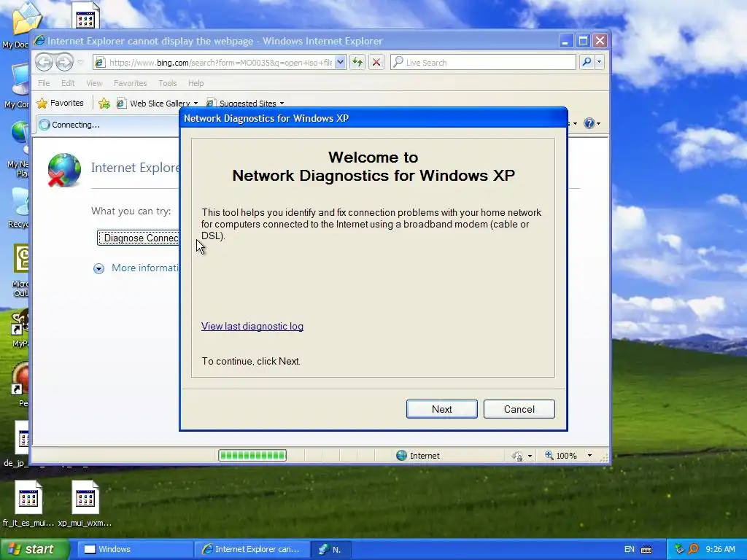This screenshot has height=560, width=747.
Task: Click Diagnose Connection Problems button
Action: [x=139, y=238]
